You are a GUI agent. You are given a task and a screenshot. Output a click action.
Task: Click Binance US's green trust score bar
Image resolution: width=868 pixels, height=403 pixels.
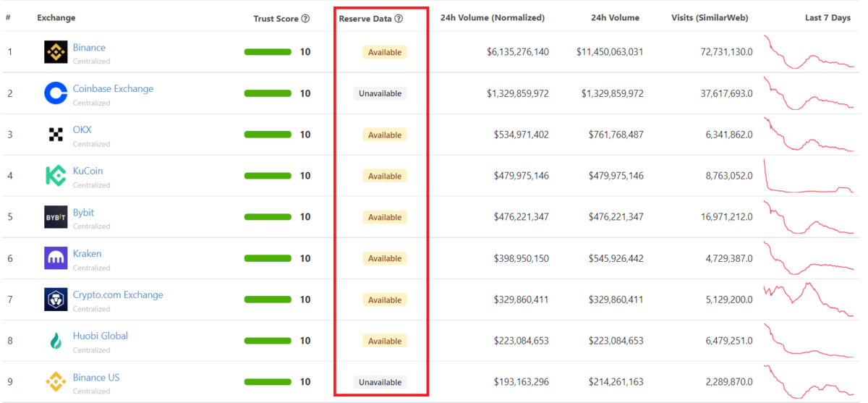pyautogui.click(x=268, y=382)
